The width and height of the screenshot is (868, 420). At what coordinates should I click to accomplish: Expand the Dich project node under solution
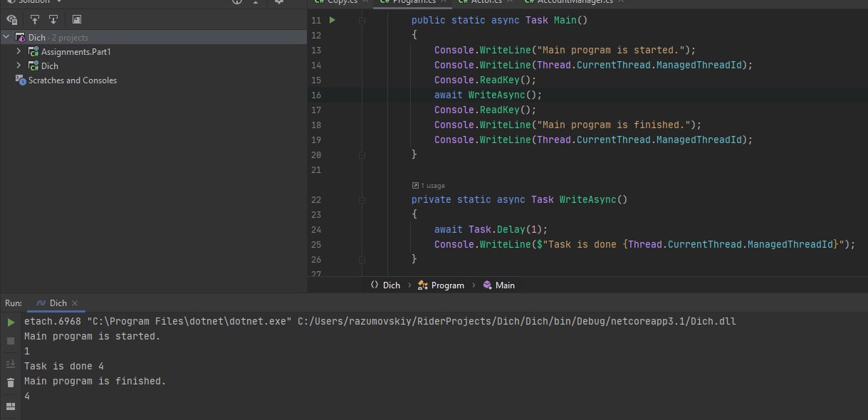pos(19,66)
